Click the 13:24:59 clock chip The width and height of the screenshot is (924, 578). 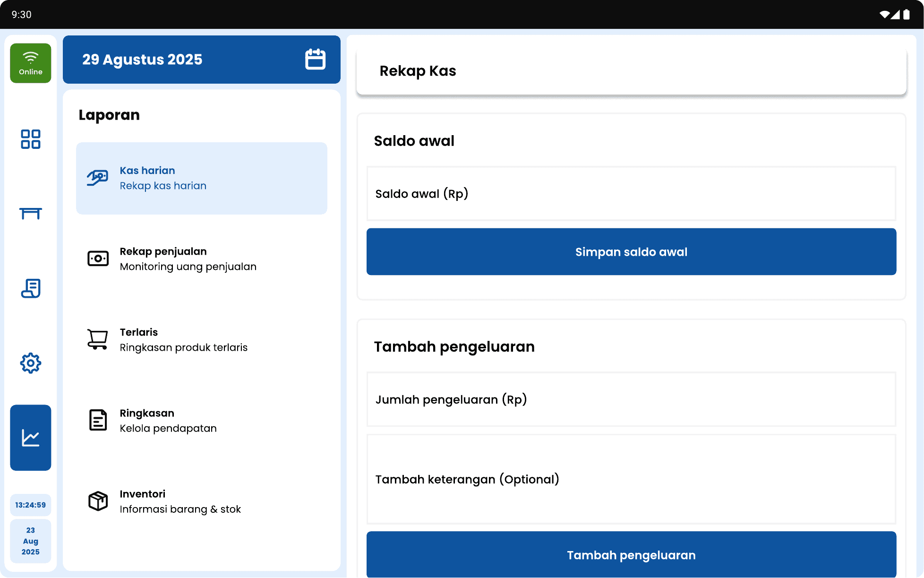(31, 505)
